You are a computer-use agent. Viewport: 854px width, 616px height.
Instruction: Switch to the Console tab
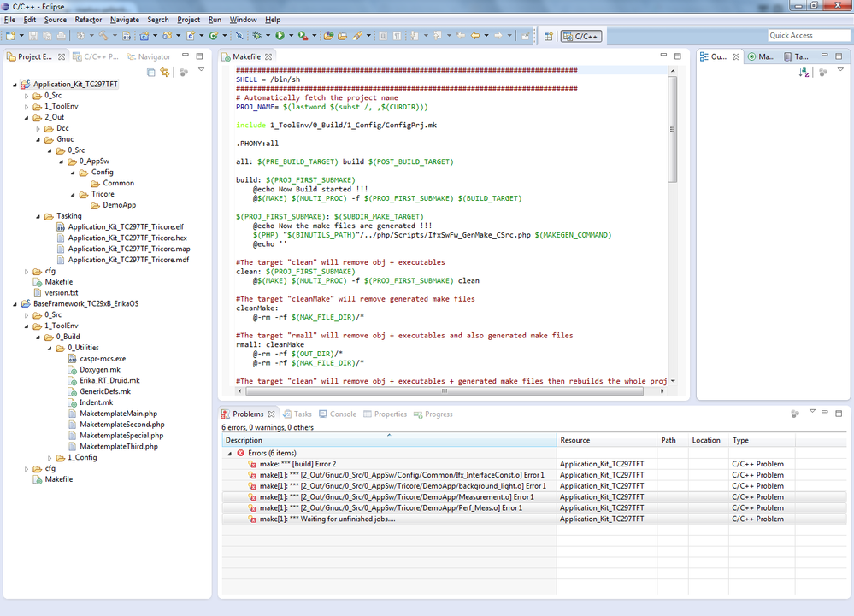(338, 414)
